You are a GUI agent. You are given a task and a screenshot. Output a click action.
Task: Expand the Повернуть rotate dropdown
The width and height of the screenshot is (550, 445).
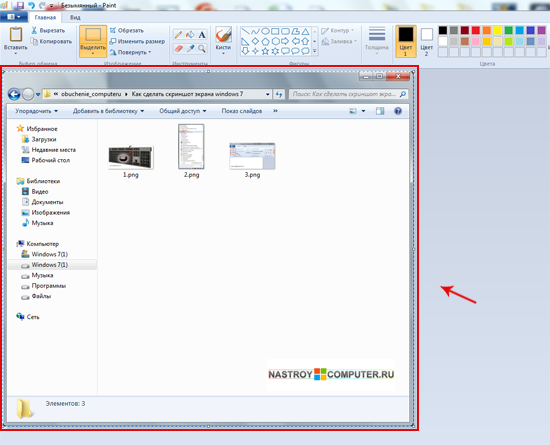click(x=130, y=52)
